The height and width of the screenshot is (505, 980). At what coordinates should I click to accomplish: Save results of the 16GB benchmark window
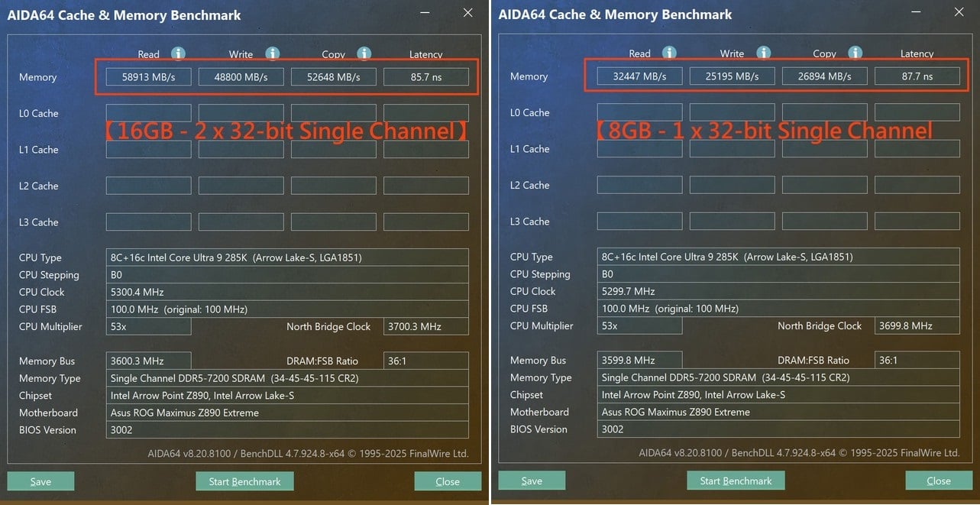point(40,481)
